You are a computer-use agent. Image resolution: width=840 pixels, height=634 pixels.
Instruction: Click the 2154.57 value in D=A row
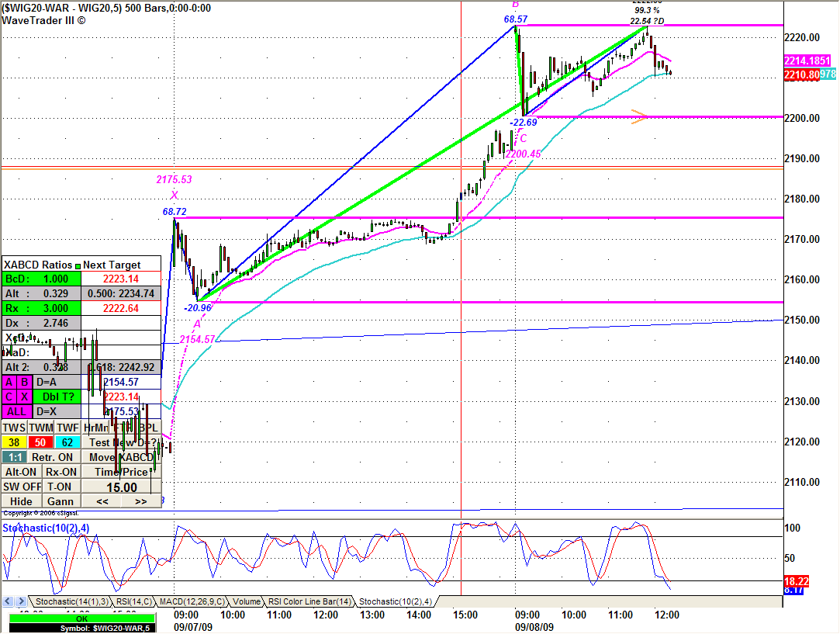pos(121,382)
